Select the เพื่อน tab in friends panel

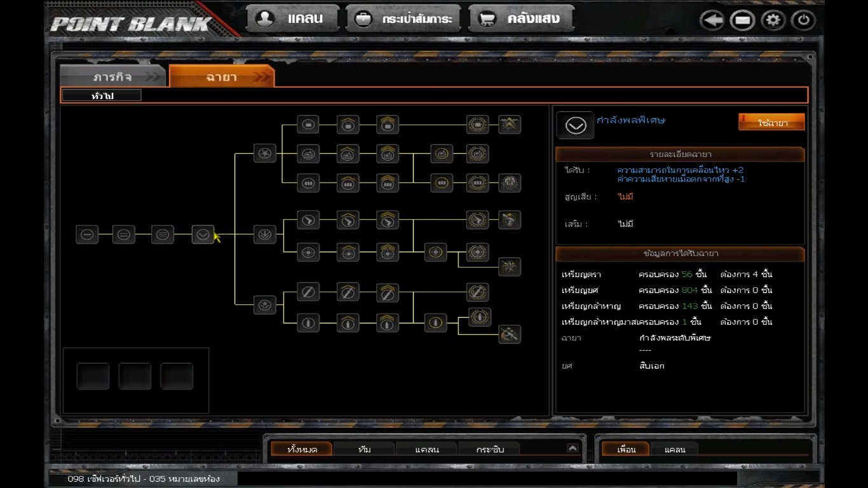626,449
